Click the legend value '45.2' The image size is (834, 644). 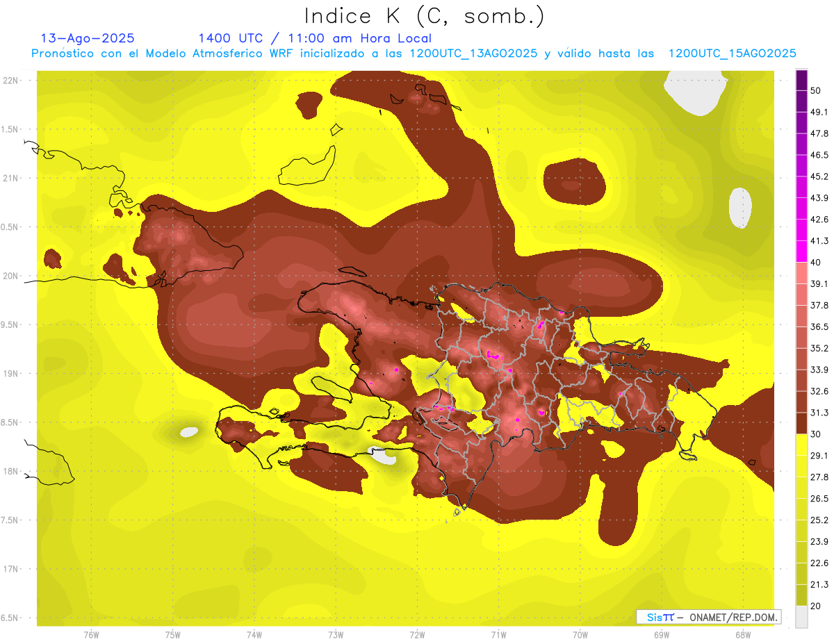(x=819, y=176)
